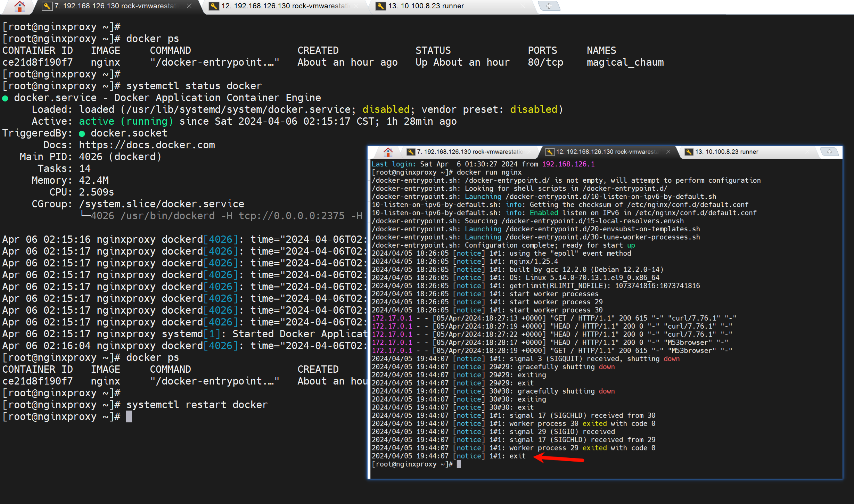
Task: Click the key icon on main tab 7
Action: (47, 6)
